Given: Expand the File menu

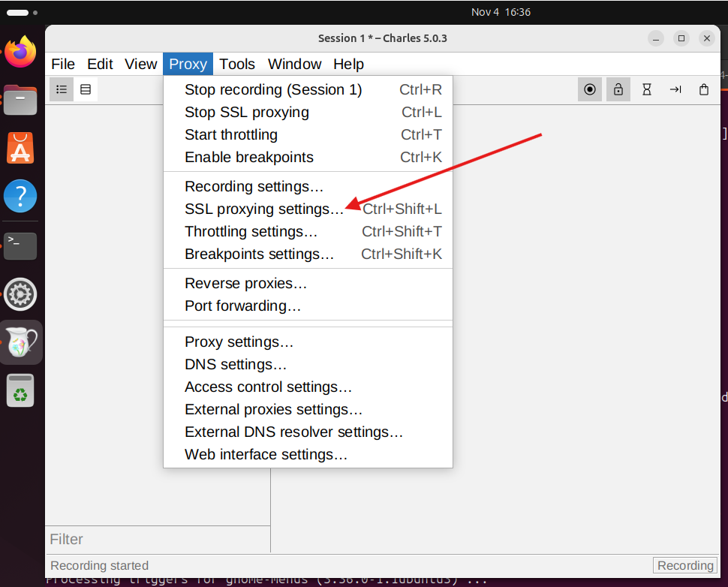Looking at the screenshot, I should click(63, 65).
